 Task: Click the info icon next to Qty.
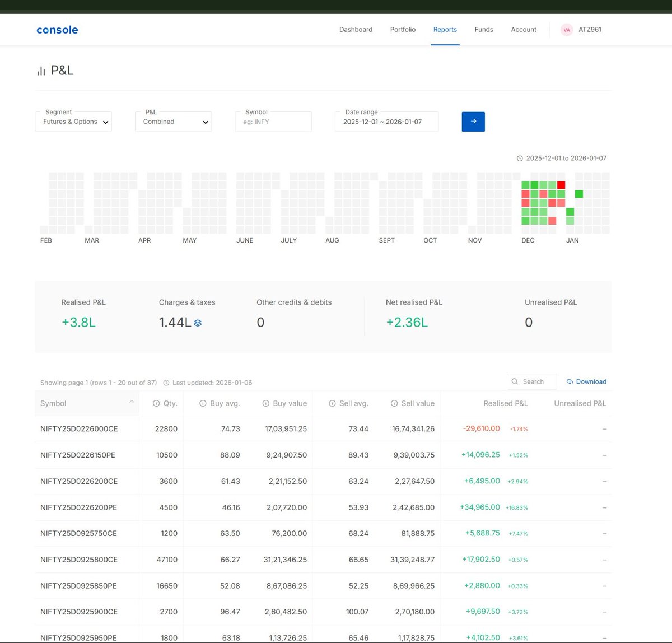156,403
